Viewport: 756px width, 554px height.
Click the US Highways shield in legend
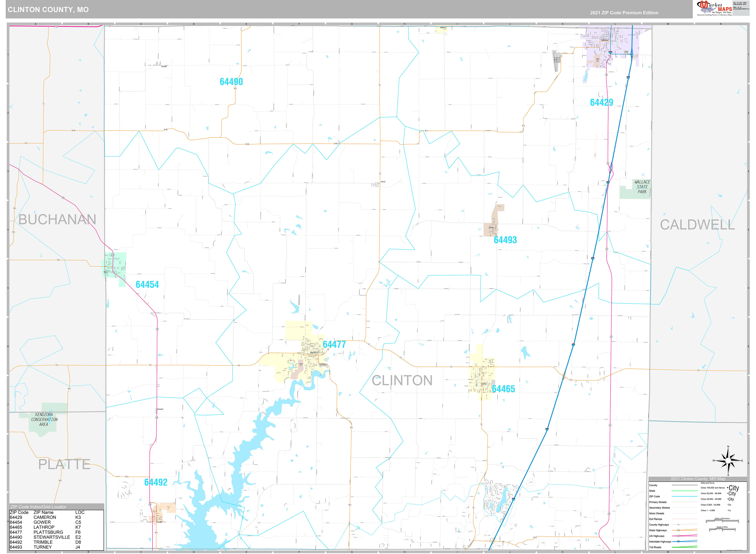pos(679,536)
